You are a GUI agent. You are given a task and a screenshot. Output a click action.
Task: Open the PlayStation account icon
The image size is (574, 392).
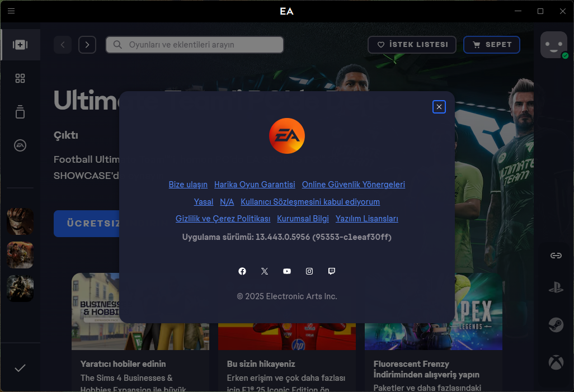(x=556, y=287)
